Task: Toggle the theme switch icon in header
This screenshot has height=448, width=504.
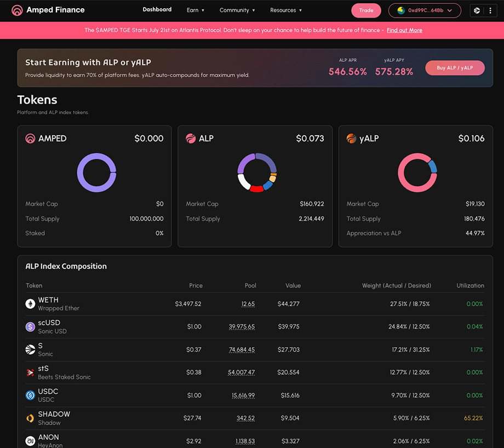Action: coord(477,10)
